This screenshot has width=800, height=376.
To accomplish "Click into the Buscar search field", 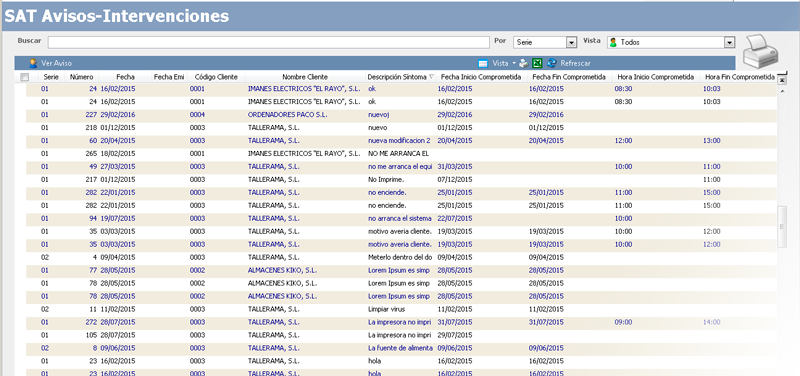I will (268, 42).
